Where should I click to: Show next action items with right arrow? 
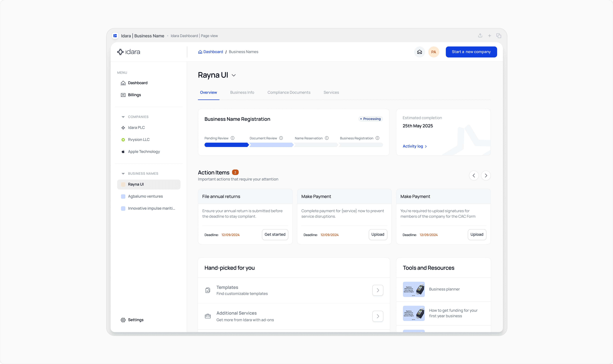[x=486, y=176]
